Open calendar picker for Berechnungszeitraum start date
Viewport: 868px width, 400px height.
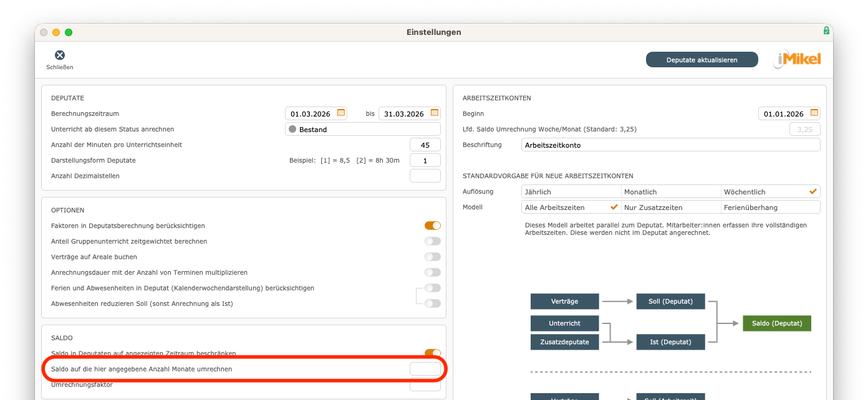(x=341, y=113)
